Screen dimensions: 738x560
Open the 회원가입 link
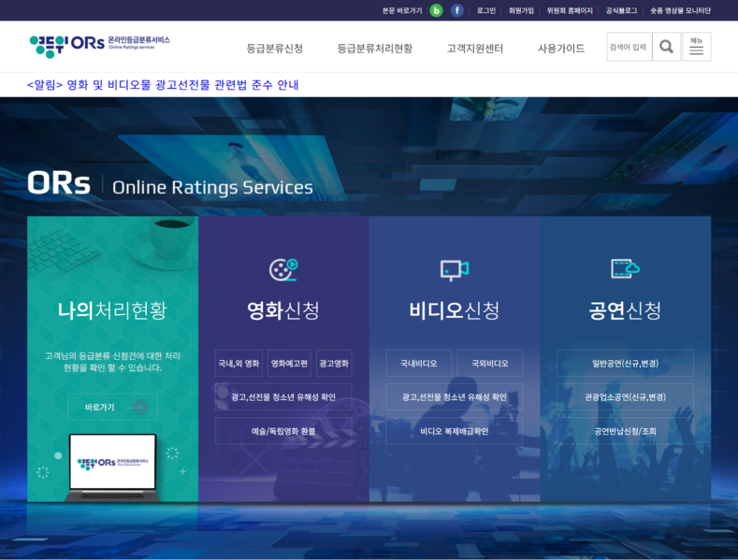tap(521, 10)
